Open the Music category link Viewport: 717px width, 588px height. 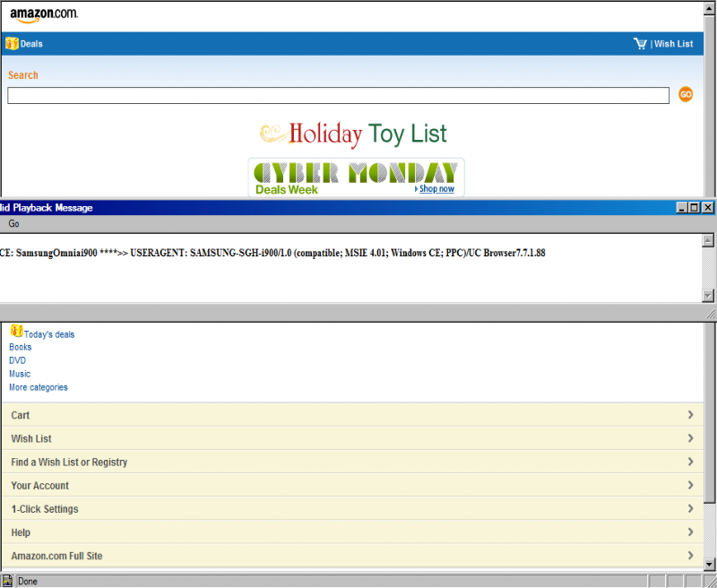point(20,374)
